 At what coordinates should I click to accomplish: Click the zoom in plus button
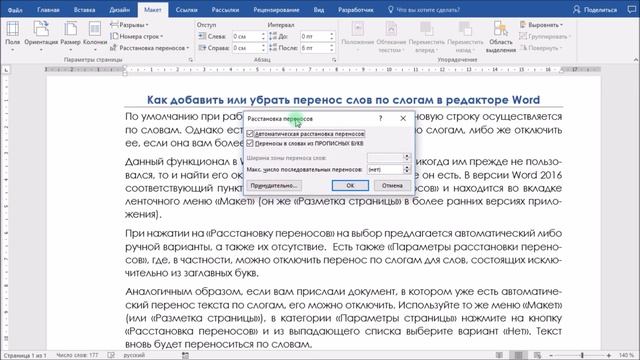pos(609,356)
